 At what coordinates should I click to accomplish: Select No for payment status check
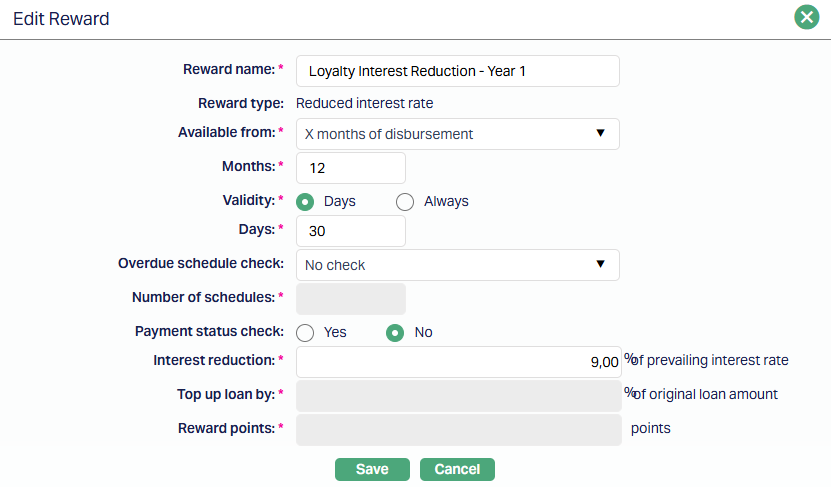pyautogui.click(x=395, y=332)
